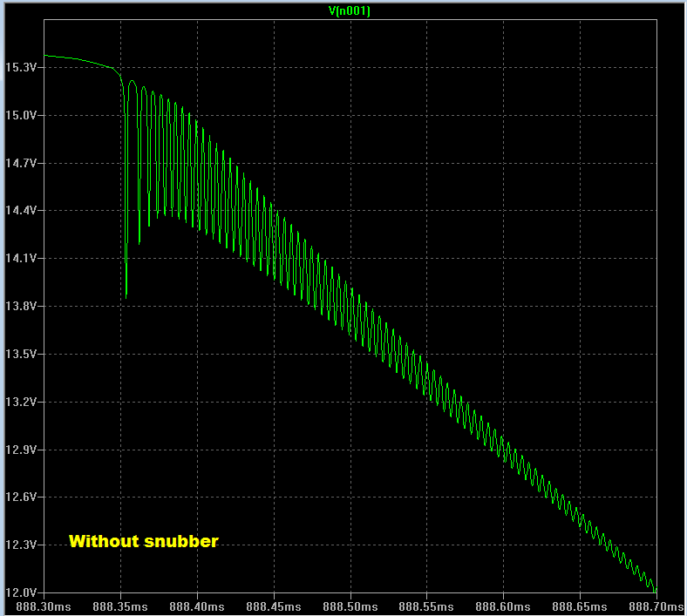This screenshot has height=616, width=687.
Task: Click the V(n001) trace label
Action: 350,11
